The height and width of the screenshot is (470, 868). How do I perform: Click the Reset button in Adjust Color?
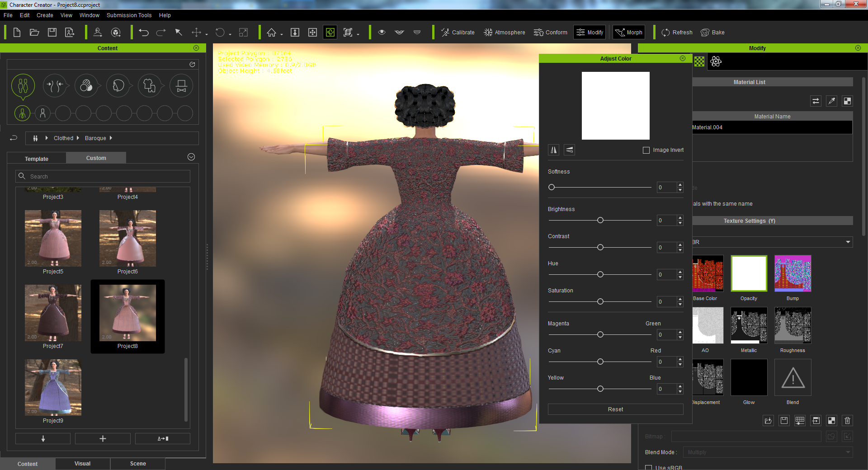[615, 409]
